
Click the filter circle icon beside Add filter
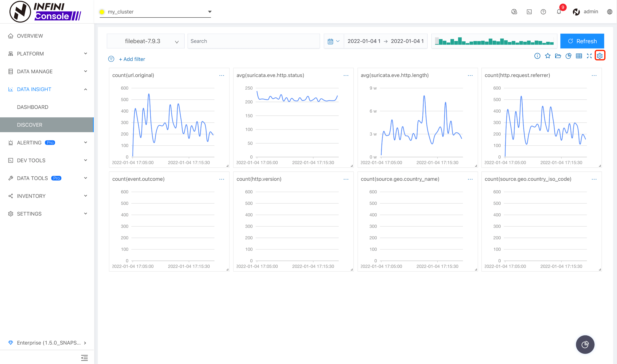click(x=111, y=59)
